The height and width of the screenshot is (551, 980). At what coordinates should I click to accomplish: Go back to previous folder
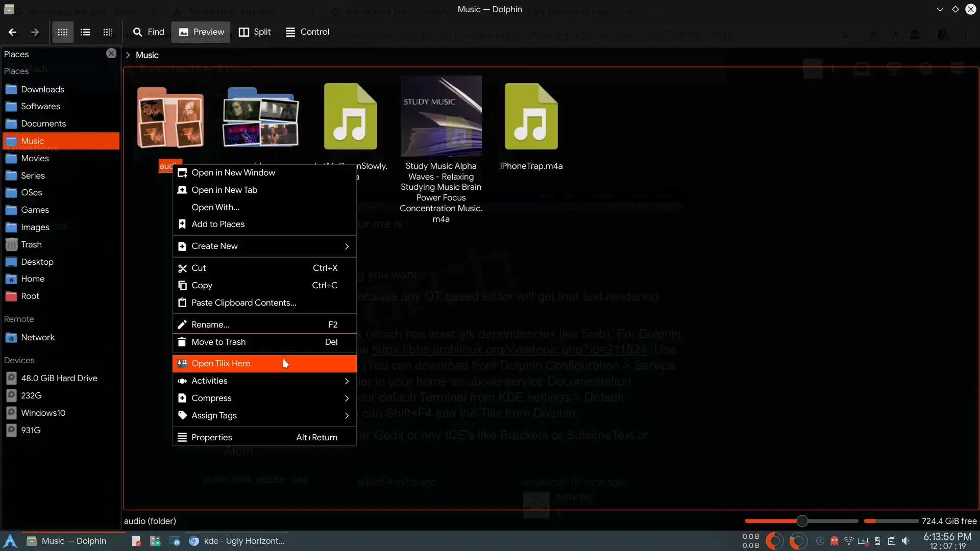12,32
